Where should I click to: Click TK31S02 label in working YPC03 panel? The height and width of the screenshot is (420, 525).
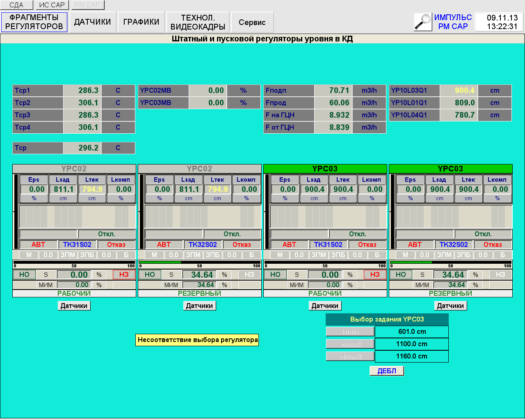pyautogui.click(x=328, y=244)
